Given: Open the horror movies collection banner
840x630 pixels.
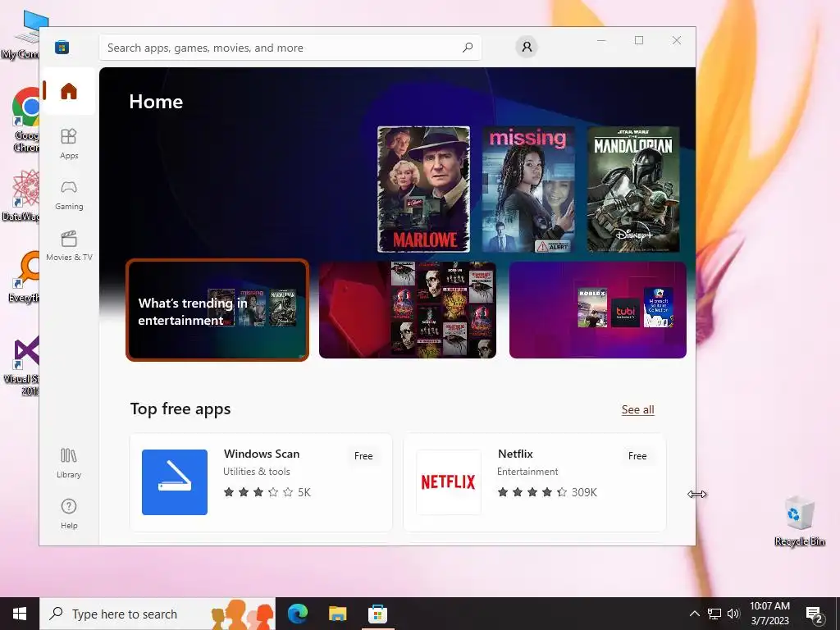Looking at the screenshot, I should pyautogui.click(x=407, y=310).
